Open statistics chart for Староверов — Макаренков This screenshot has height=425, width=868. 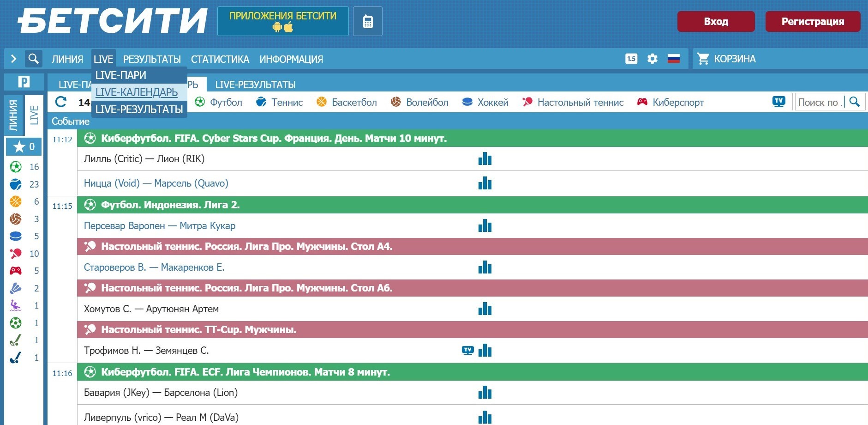485,267
